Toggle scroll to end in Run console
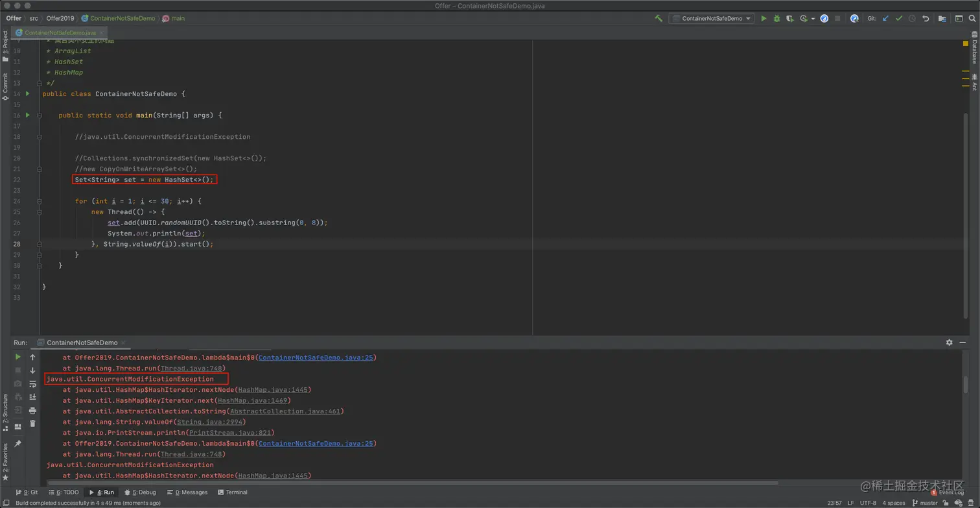The width and height of the screenshot is (980, 508). click(32, 397)
